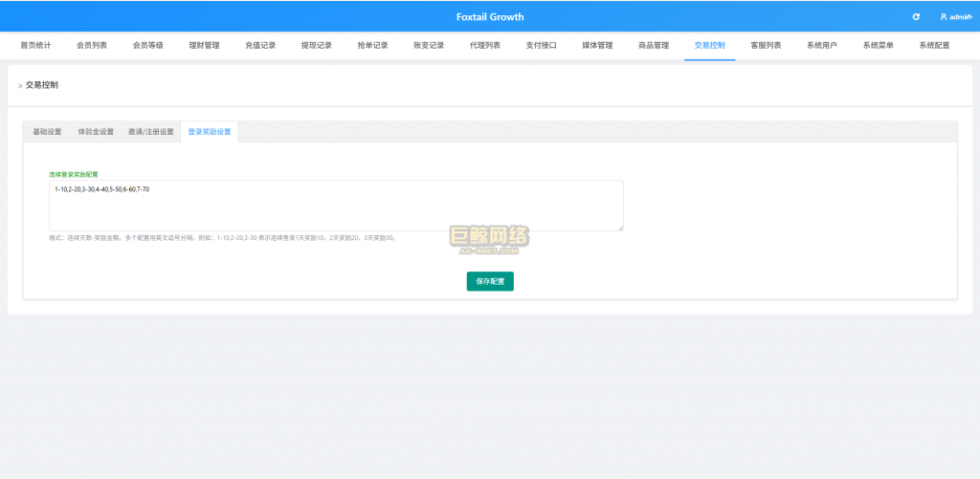Go to 支付接口 page
Viewport: 980px width, 479px height.
542,46
